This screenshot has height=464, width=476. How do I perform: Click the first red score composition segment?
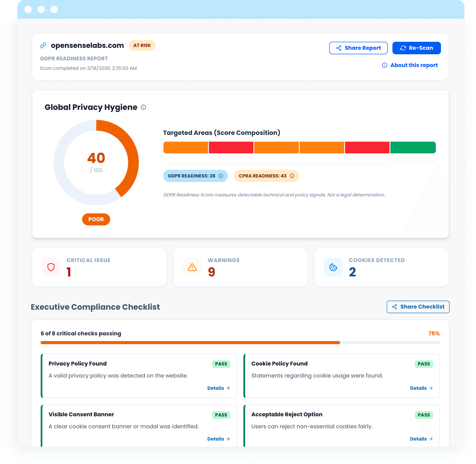pos(231,147)
